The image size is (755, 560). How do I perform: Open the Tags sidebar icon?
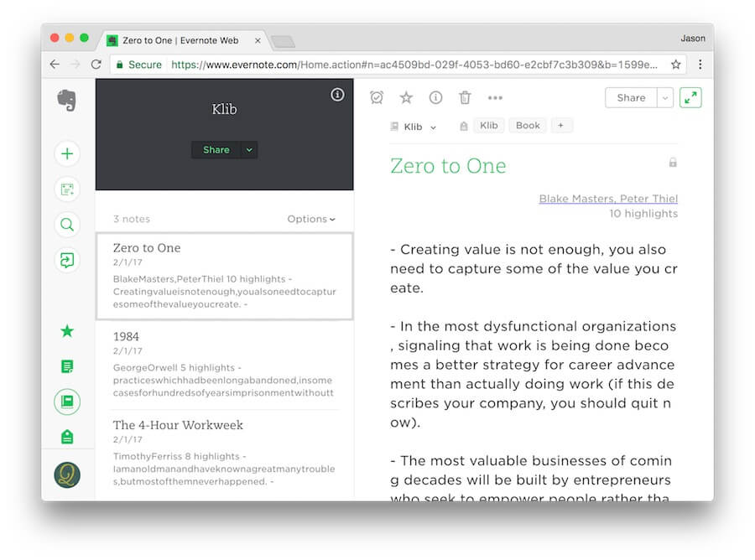click(67, 437)
